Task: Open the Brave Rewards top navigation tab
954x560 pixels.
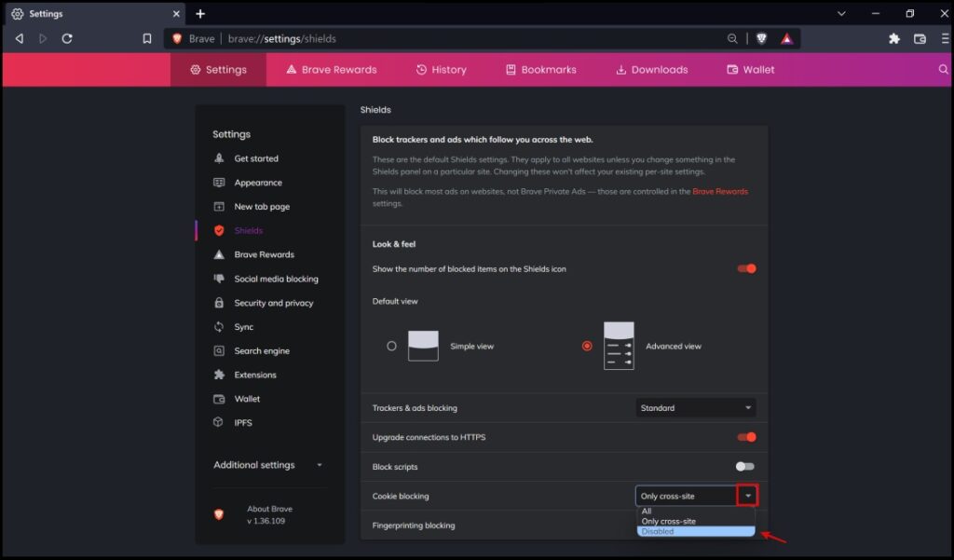Action: [x=331, y=69]
